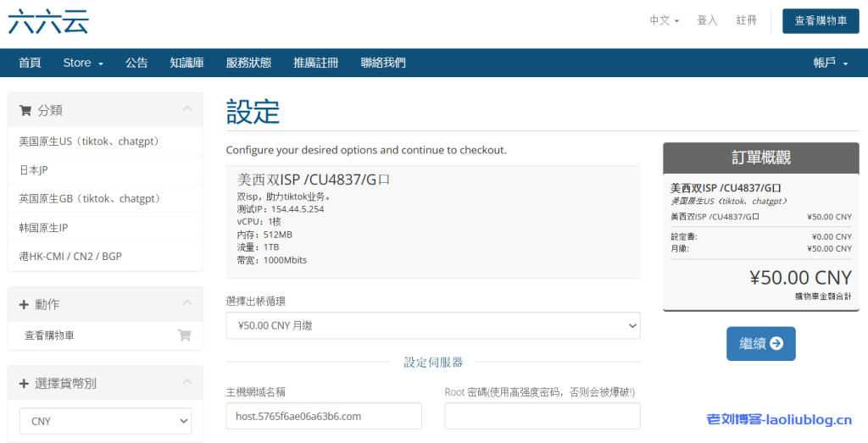This screenshot has height=443, width=868.
Task: Select the 日本JP category
Action: pos(34,170)
